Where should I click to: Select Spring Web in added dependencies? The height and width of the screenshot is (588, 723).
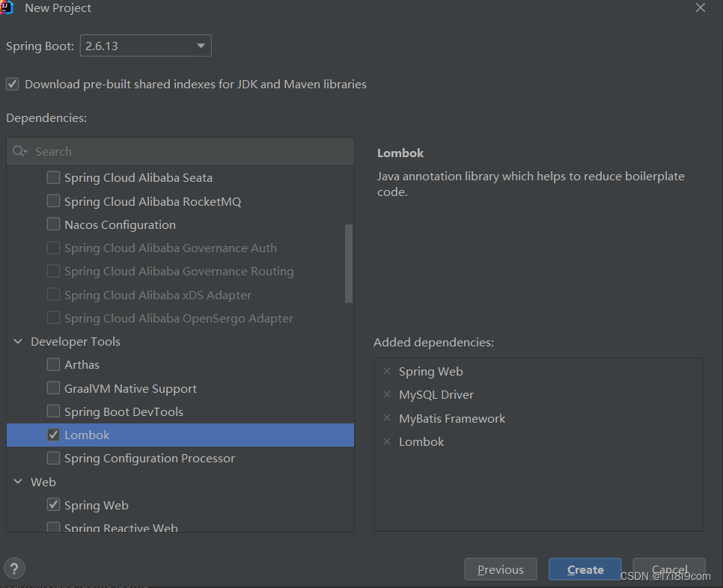click(x=430, y=371)
